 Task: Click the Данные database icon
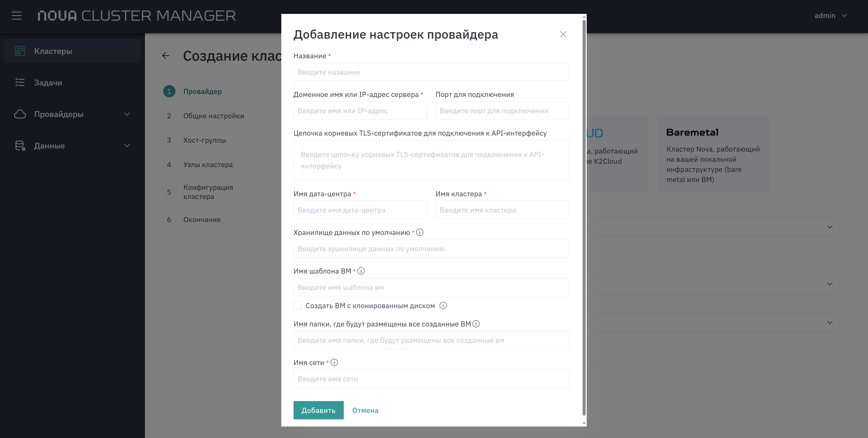pyautogui.click(x=20, y=145)
